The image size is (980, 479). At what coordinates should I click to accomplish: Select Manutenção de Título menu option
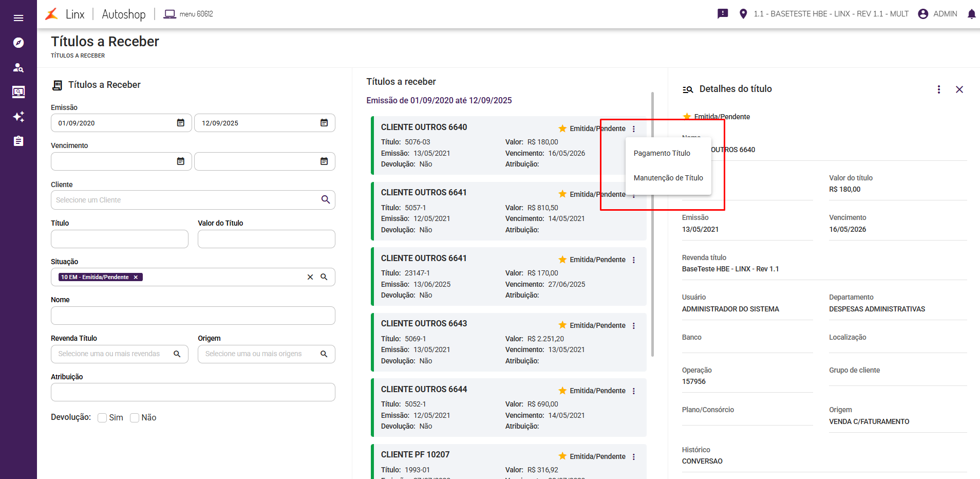pos(668,178)
